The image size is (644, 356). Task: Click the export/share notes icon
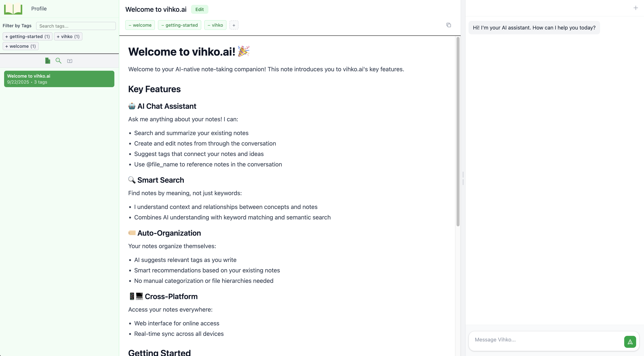point(70,61)
